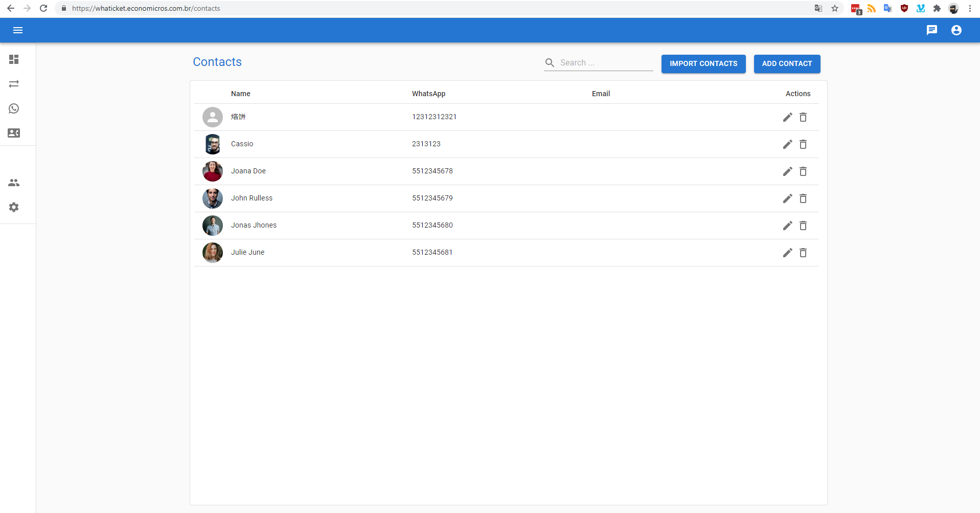Viewport: 980px width, 513px height.
Task: Open the WhatsApp tickets sidebar icon
Action: (14, 108)
